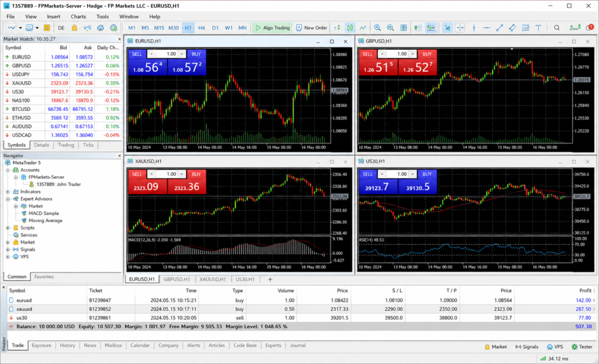
Task: Select the equidistant channel tool
Action: coord(512,28)
